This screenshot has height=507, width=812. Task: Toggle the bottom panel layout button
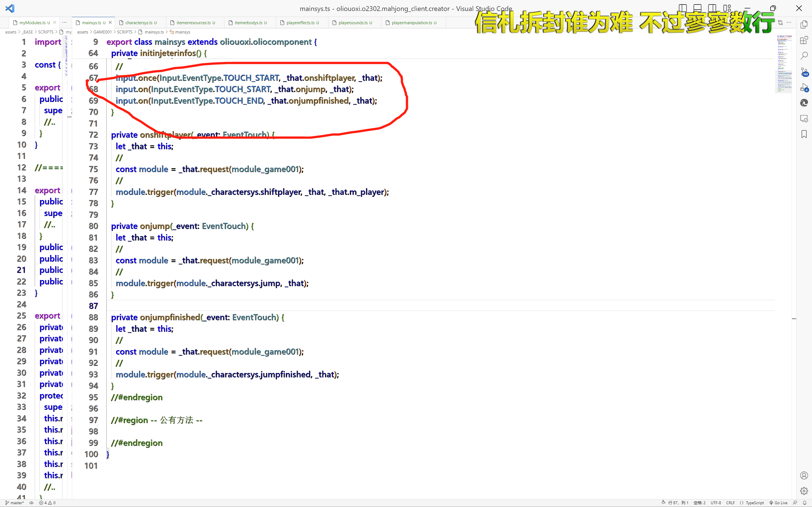pyautogui.click(x=697, y=8)
